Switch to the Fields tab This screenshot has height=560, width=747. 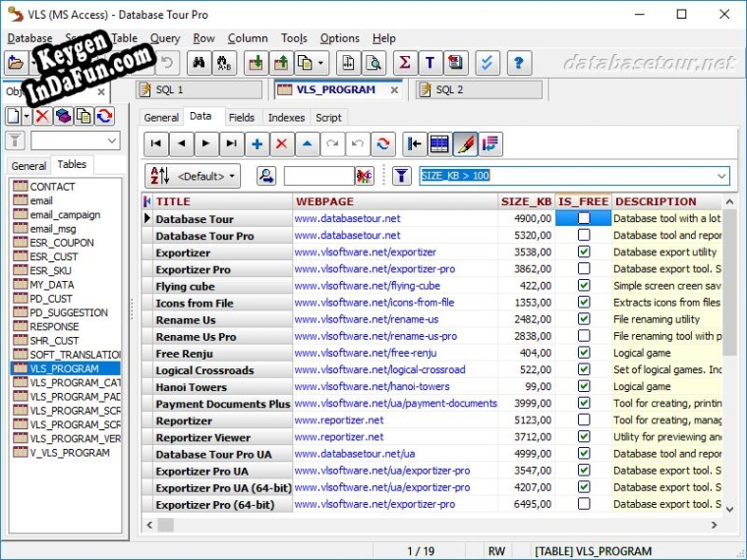coord(241,118)
